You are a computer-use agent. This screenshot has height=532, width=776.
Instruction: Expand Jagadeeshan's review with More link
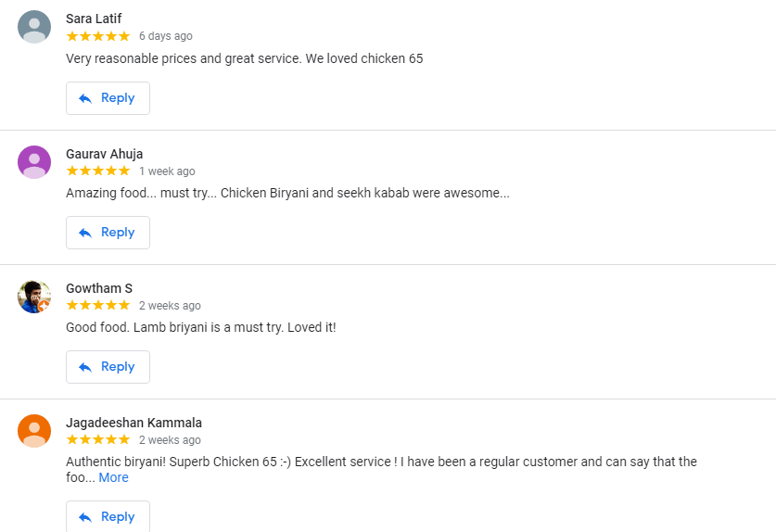click(113, 477)
